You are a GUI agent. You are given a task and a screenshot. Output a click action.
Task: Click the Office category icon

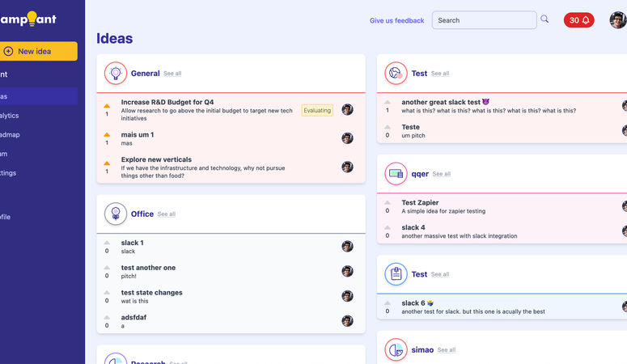tap(116, 214)
